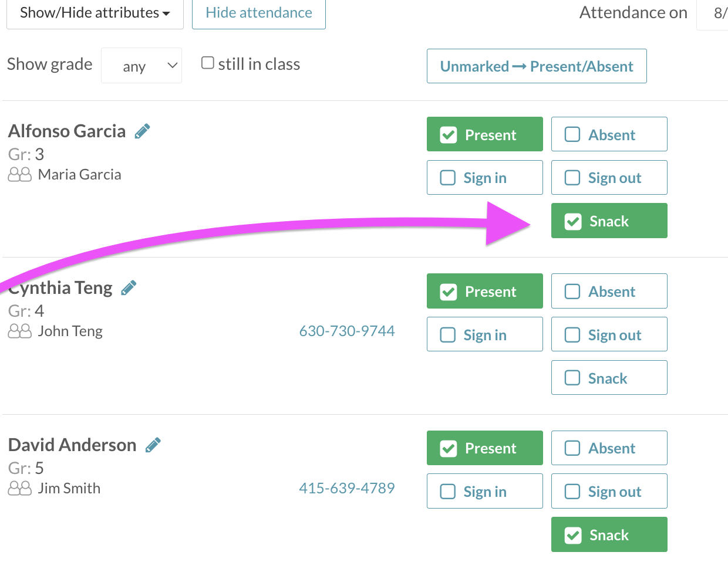Screen dimensions: 728x569
Task: Click Jim Smith's phone number 415-639-4789
Action: (347, 488)
